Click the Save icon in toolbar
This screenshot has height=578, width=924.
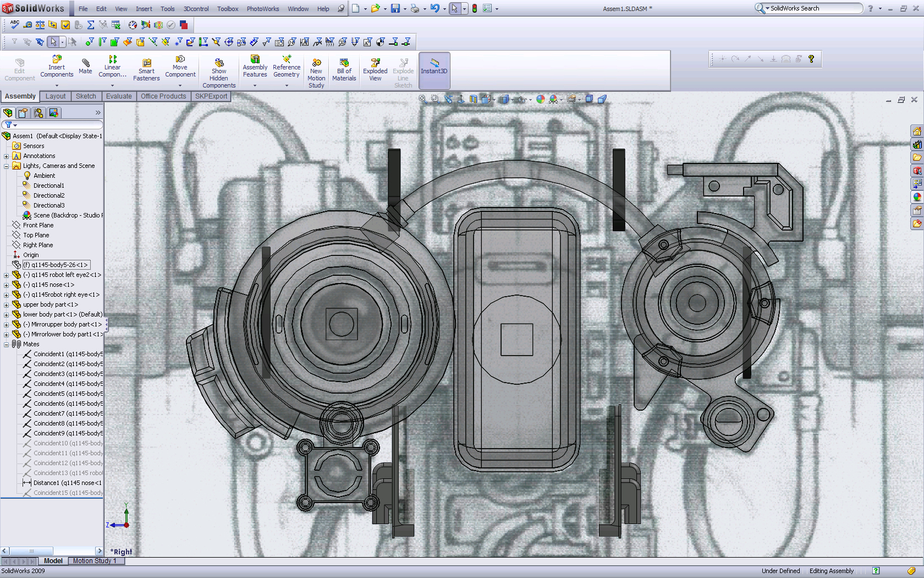pyautogui.click(x=395, y=8)
